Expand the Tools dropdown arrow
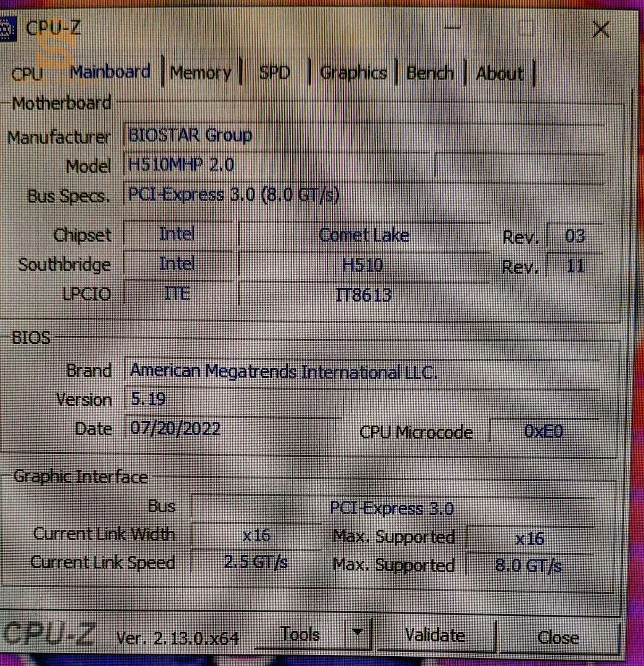Viewport: 644px width, 666px height. pos(357,633)
